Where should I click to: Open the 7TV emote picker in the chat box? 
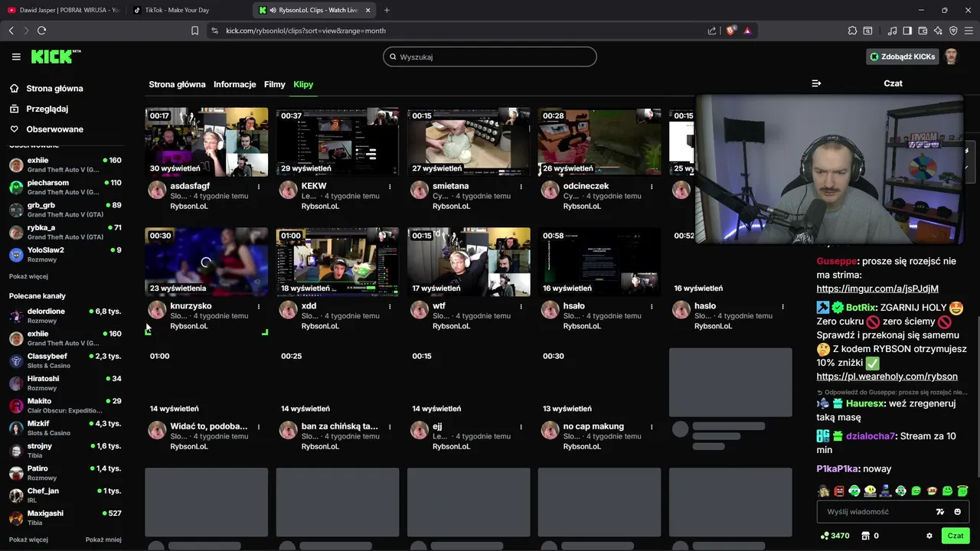click(x=940, y=512)
